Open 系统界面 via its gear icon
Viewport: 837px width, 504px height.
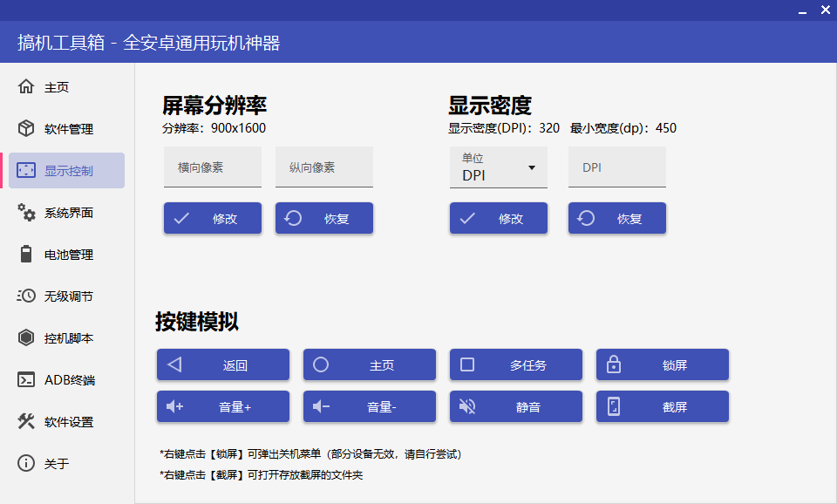coord(26,212)
